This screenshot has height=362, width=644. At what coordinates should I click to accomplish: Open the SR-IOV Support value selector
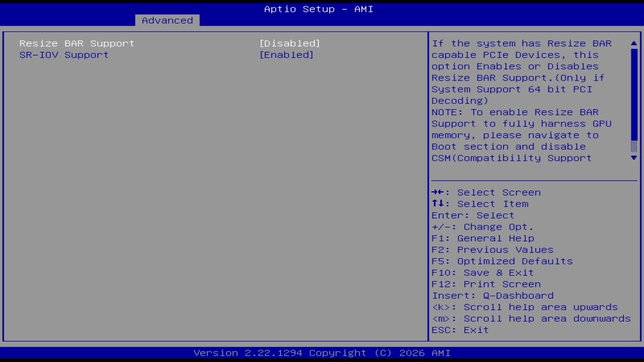(x=286, y=55)
